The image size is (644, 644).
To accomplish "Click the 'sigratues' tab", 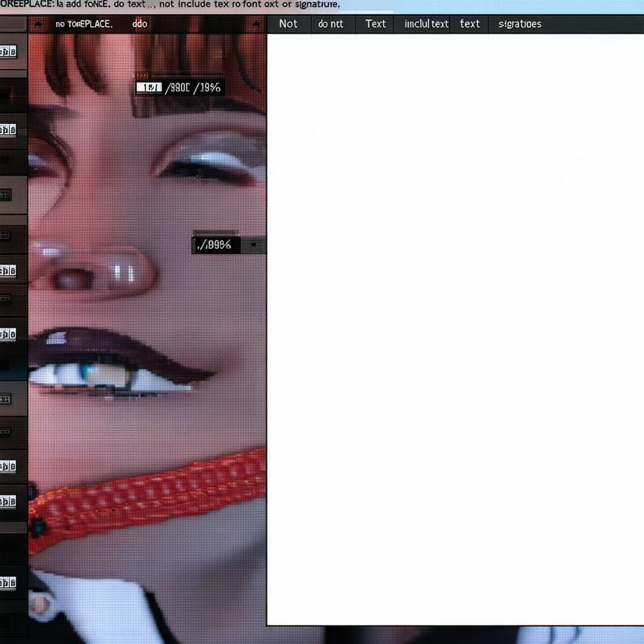I will point(519,24).
